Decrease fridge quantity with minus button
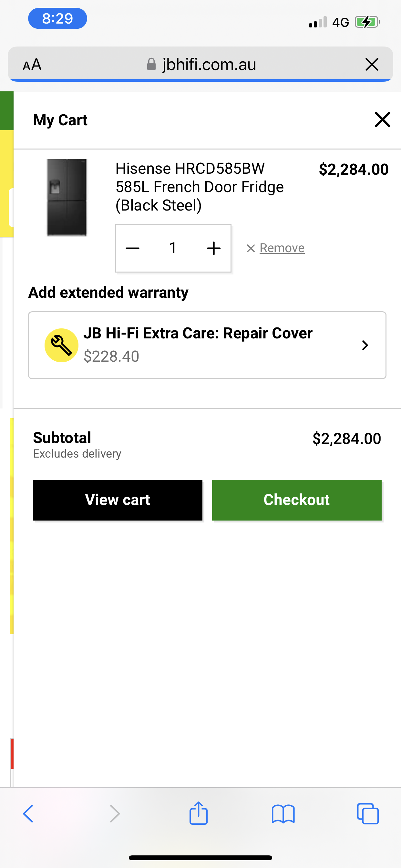The width and height of the screenshot is (401, 868). pos(132,248)
